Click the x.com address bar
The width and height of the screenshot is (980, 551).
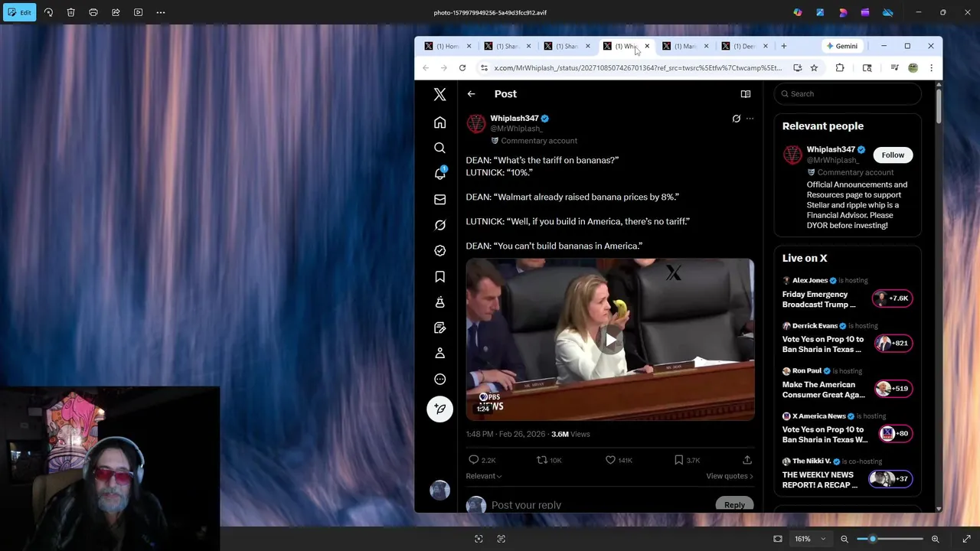coord(638,67)
